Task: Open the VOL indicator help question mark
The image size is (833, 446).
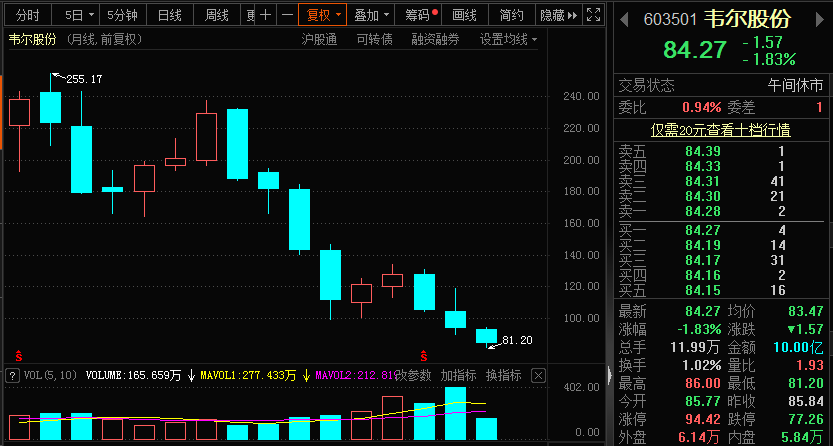Action: (x=12, y=376)
